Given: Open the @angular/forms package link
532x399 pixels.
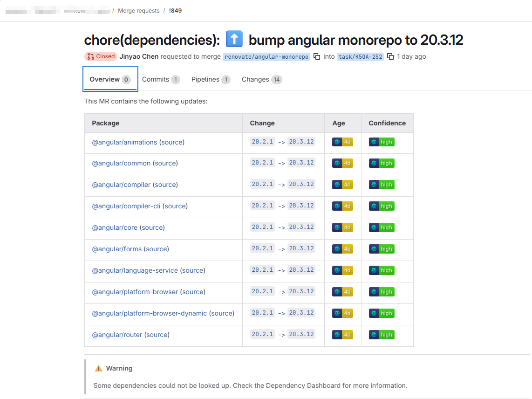Looking at the screenshot, I should point(117,249).
